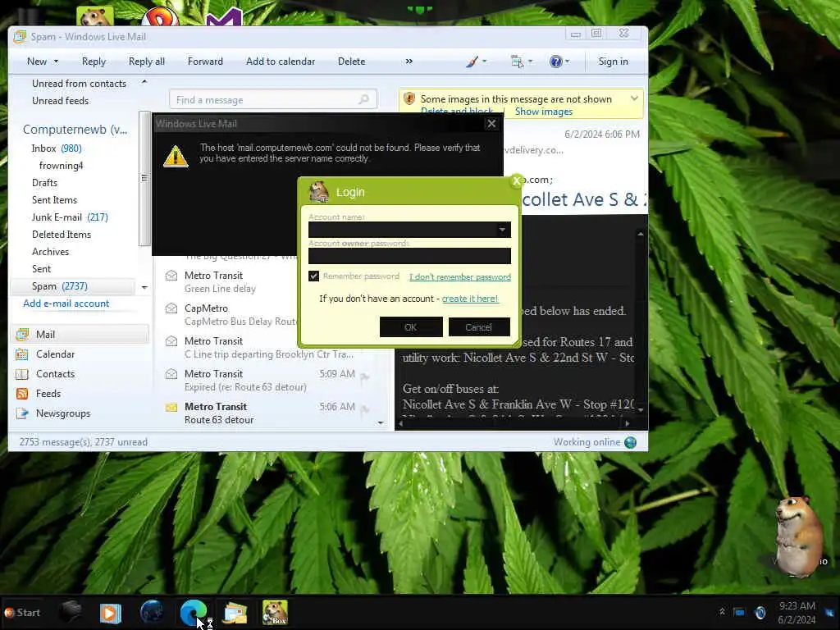
Task: Click the Account owner password field
Action: pyautogui.click(x=409, y=256)
